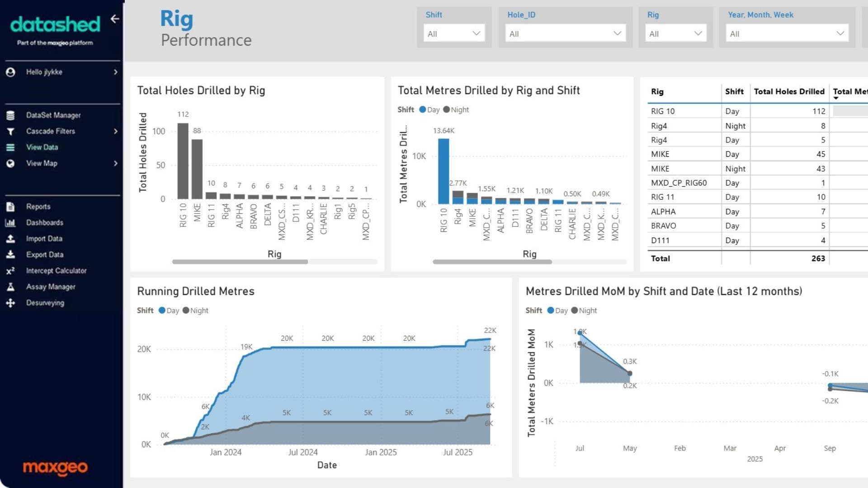Toggle Night legend in Metres Drilled MoM chart

(x=584, y=311)
